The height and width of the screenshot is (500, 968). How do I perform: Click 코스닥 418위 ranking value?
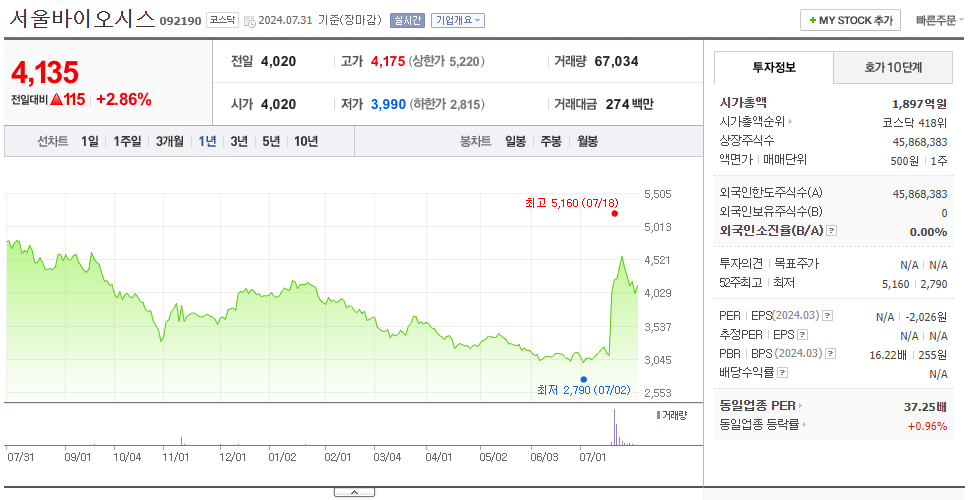pos(915,122)
